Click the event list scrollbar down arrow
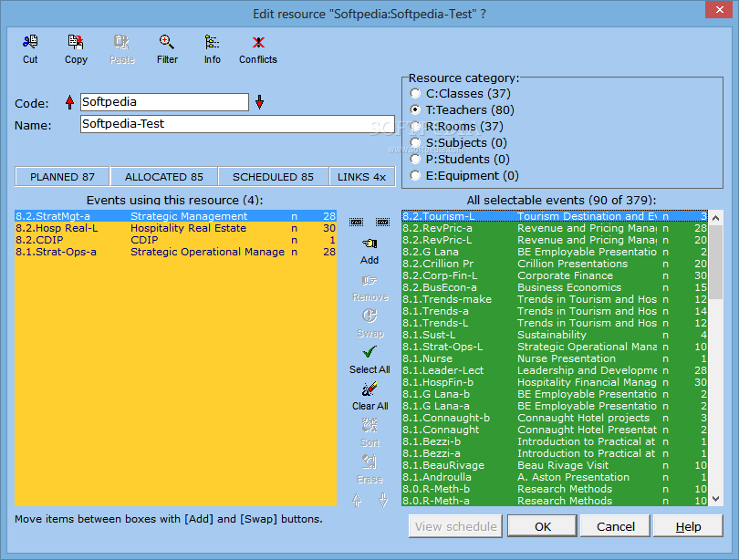Image resolution: width=739 pixels, height=560 pixels. (715, 499)
